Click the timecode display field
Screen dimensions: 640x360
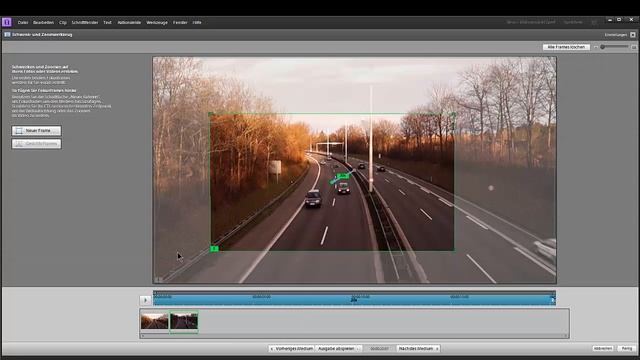pos(379,349)
